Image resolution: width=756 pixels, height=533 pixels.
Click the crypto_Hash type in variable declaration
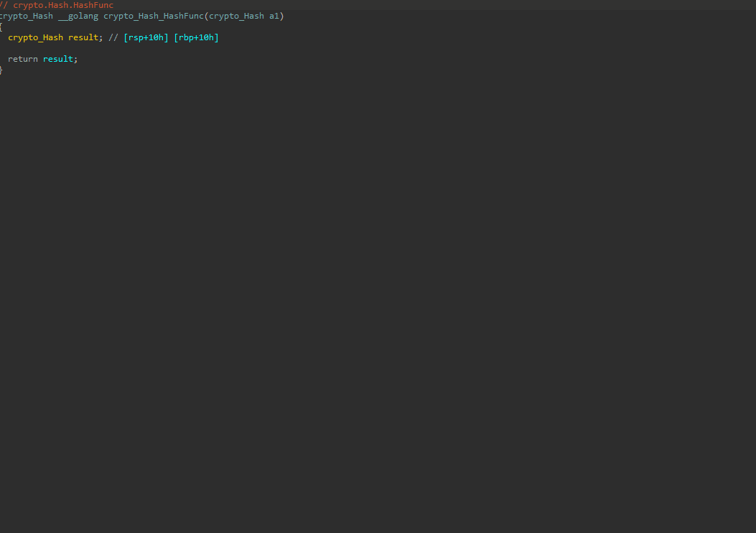click(x=36, y=37)
